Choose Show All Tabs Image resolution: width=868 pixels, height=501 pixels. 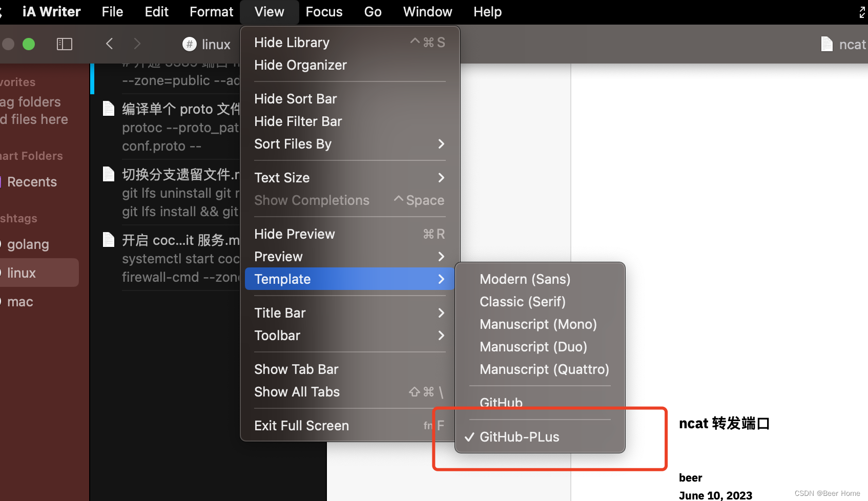coord(350,392)
